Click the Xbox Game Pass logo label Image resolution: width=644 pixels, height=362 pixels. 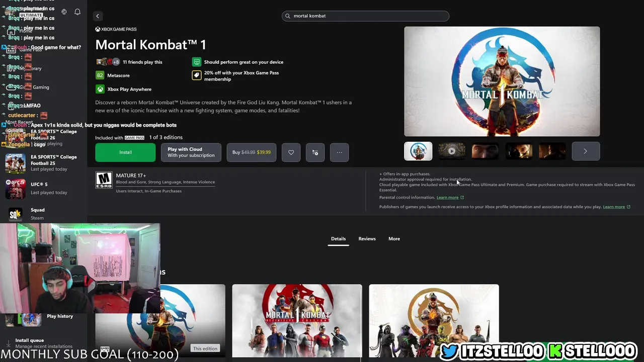(116, 29)
